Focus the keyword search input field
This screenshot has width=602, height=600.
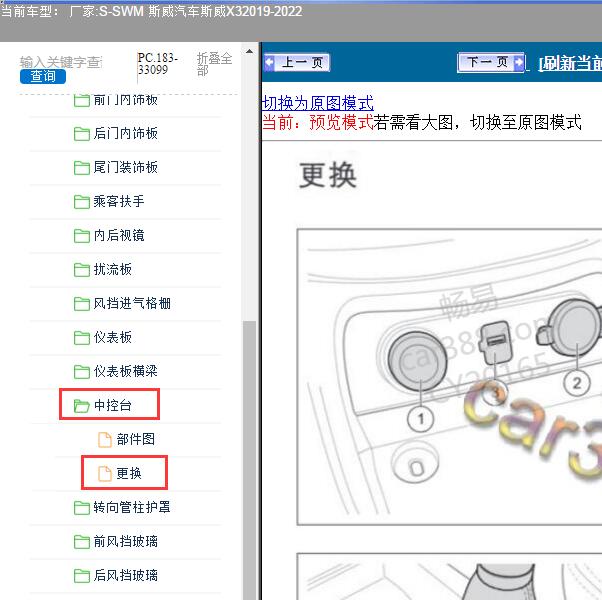click(61, 62)
